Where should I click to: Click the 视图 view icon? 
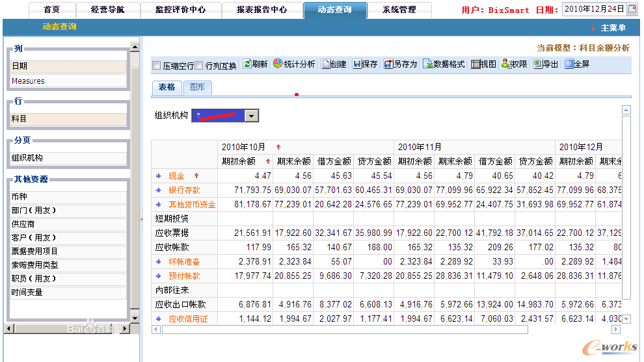(476, 64)
